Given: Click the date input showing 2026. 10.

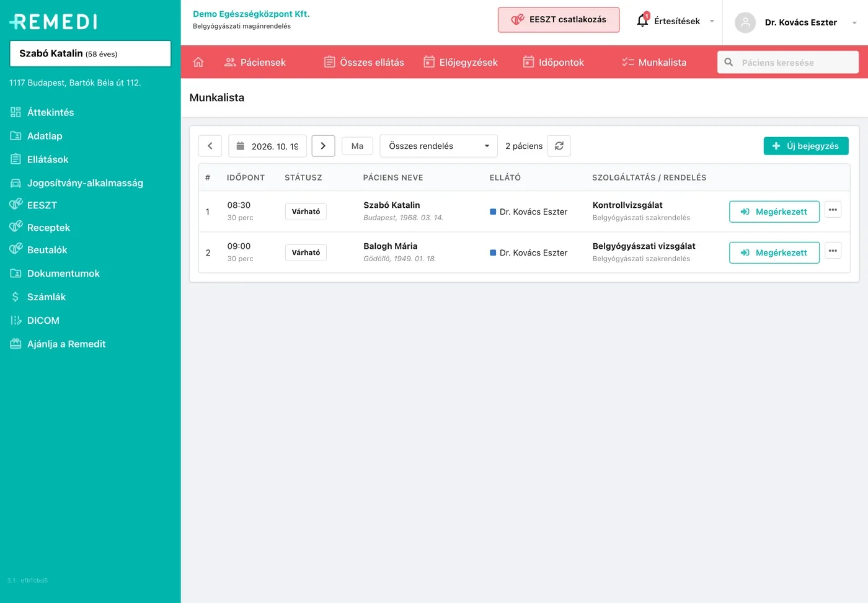Looking at the screenshot, I should 268,146.
